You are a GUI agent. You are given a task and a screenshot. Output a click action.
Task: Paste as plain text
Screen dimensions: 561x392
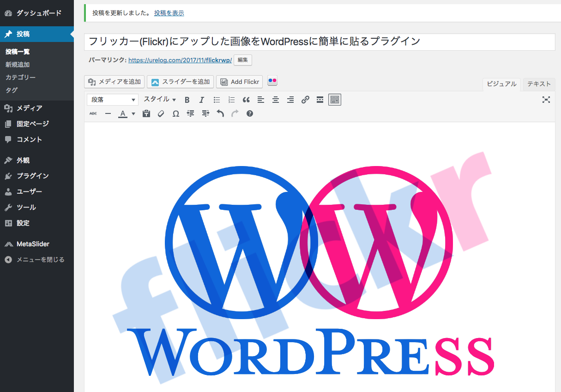coord(146,113)
